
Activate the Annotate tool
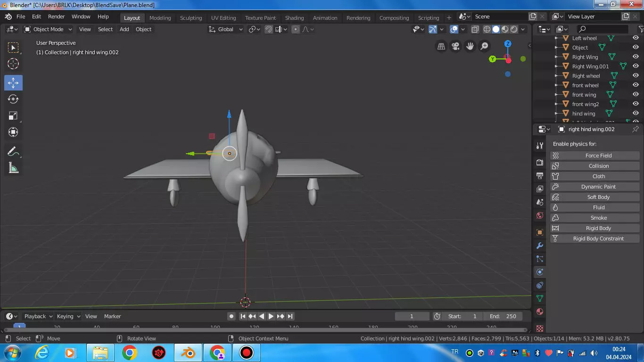[13, 151]
